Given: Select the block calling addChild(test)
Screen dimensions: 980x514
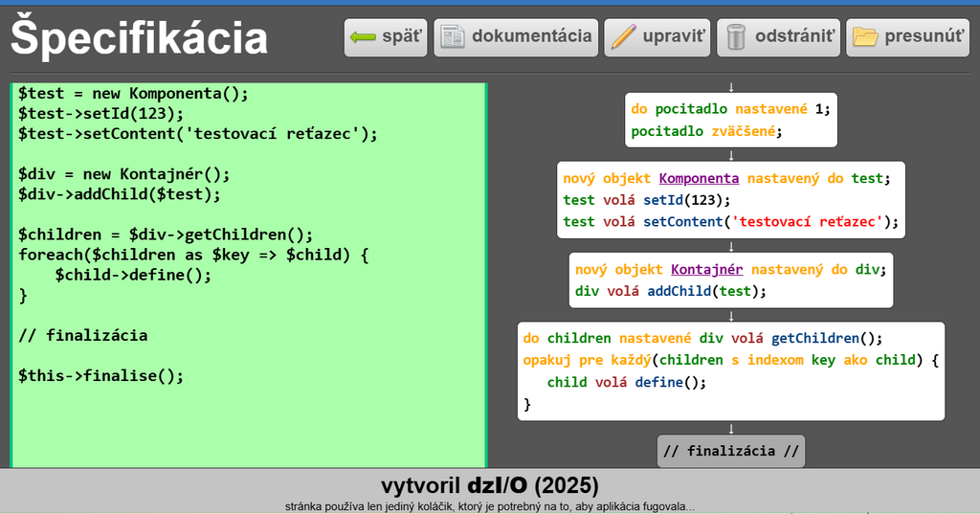Looking at the screenshot, I should click(x=671, y=291).
